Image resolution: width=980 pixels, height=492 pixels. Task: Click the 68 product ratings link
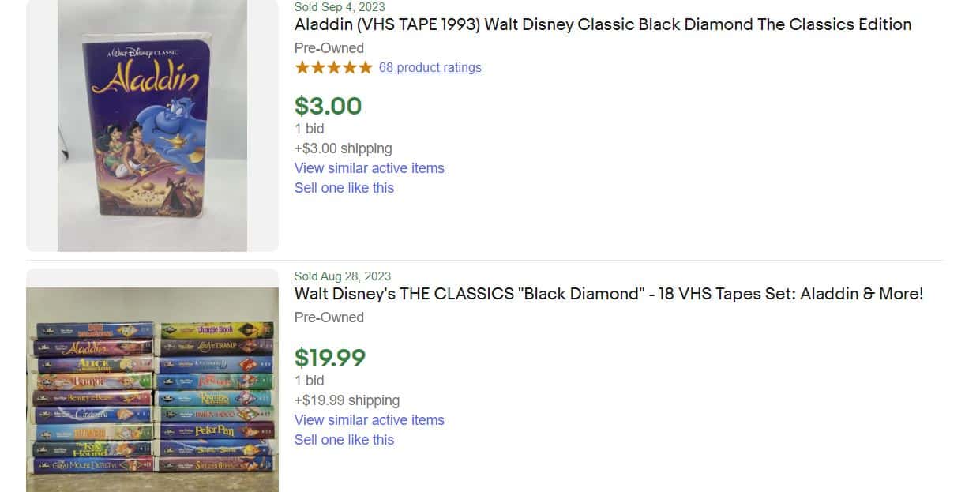coord(430,67)
